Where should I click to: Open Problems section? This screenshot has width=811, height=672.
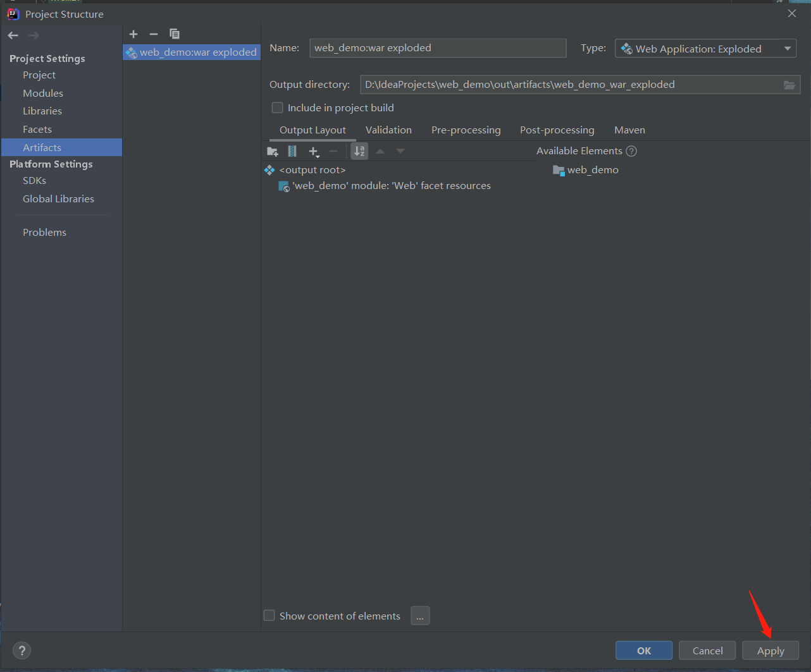pyautogui.click(x=44, y=233)
